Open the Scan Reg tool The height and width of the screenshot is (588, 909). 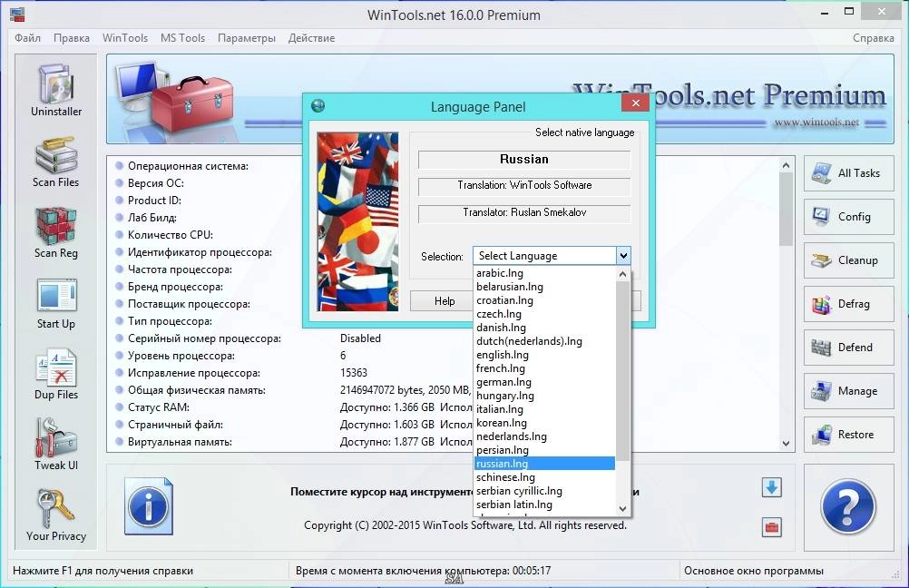(56, 233)
